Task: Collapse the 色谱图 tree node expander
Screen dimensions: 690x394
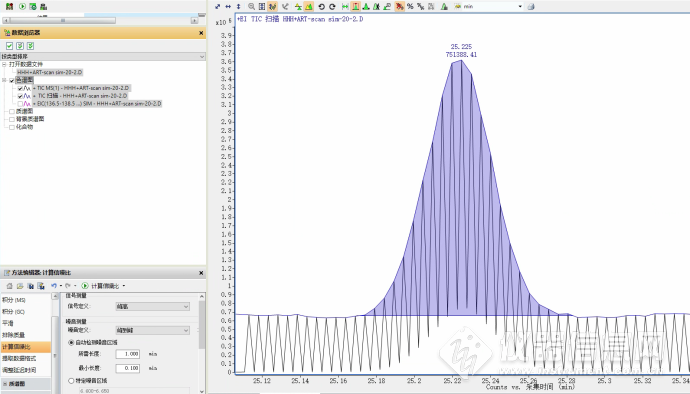Action: click(x=4, y=80)
